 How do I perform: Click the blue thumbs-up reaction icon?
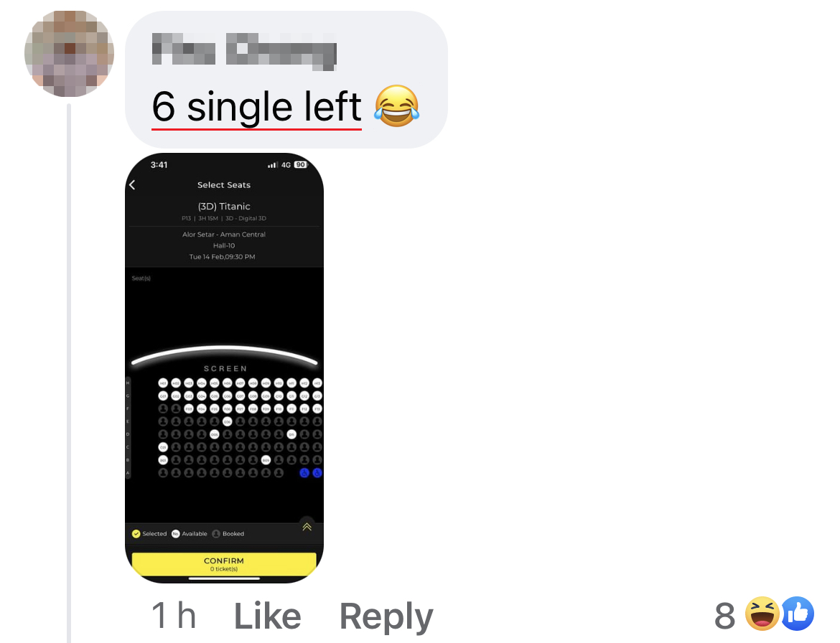click(797, 614)
